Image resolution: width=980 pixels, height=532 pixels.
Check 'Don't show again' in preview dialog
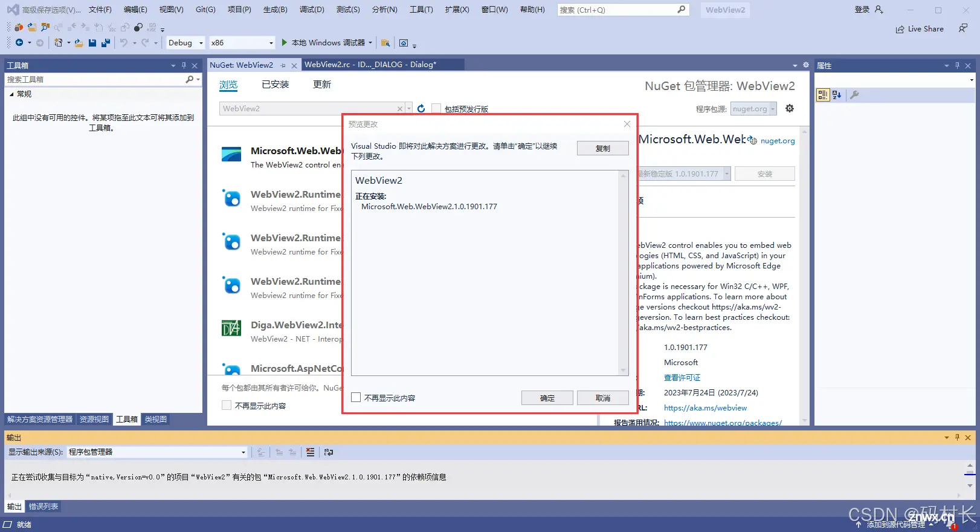pos(356,398)
